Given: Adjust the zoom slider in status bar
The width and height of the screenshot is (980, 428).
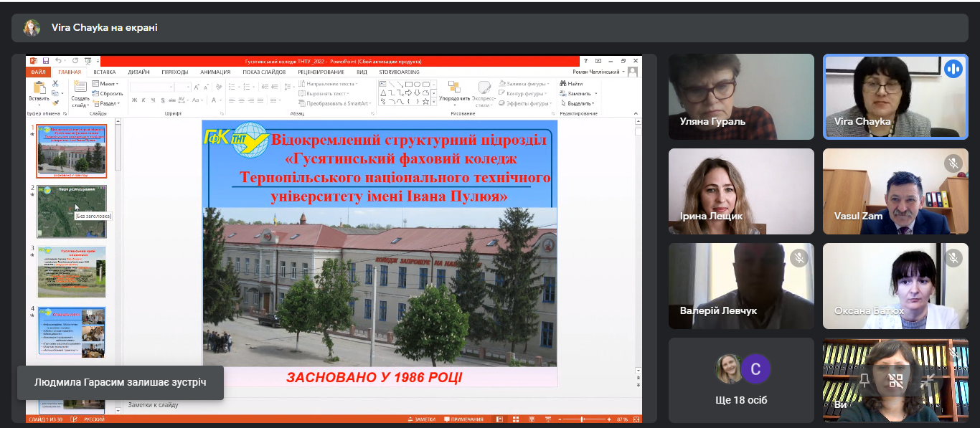Looking at the screenshot, I should pyautogui.click(x=583, y=419).
